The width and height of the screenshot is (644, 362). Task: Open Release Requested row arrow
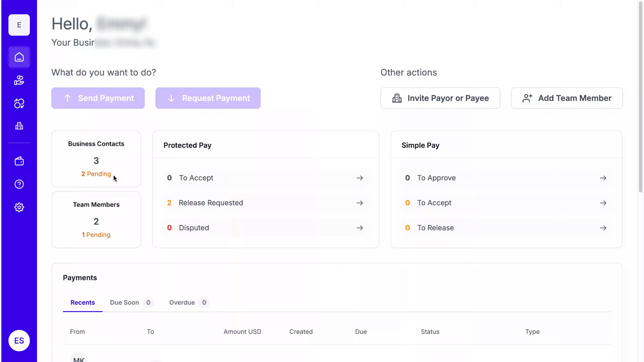click(x=360, y=203)
